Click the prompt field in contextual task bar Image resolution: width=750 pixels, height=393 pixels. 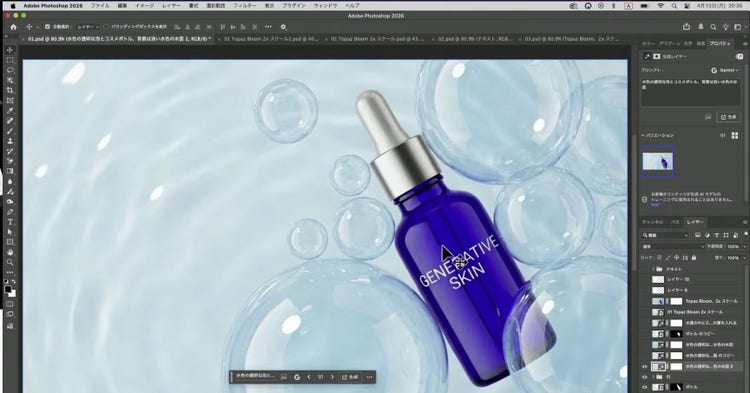click(x=256, y=377)
